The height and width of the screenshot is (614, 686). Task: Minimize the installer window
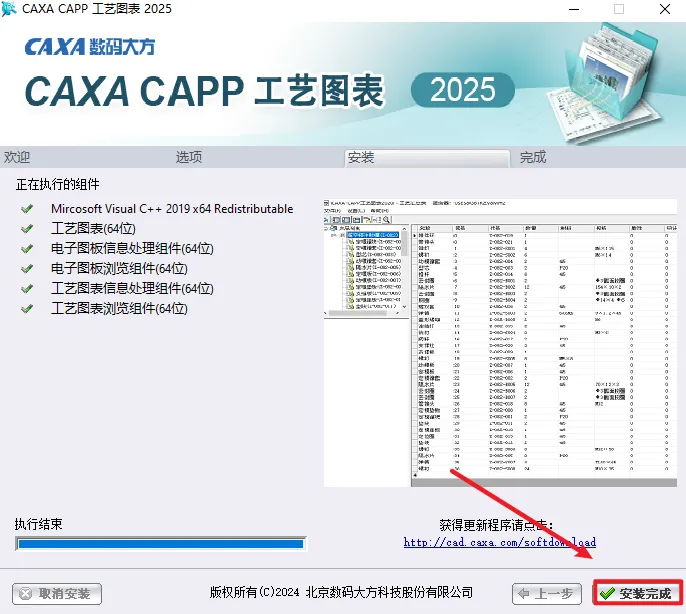pyautogui.click(x=574, y=9)
